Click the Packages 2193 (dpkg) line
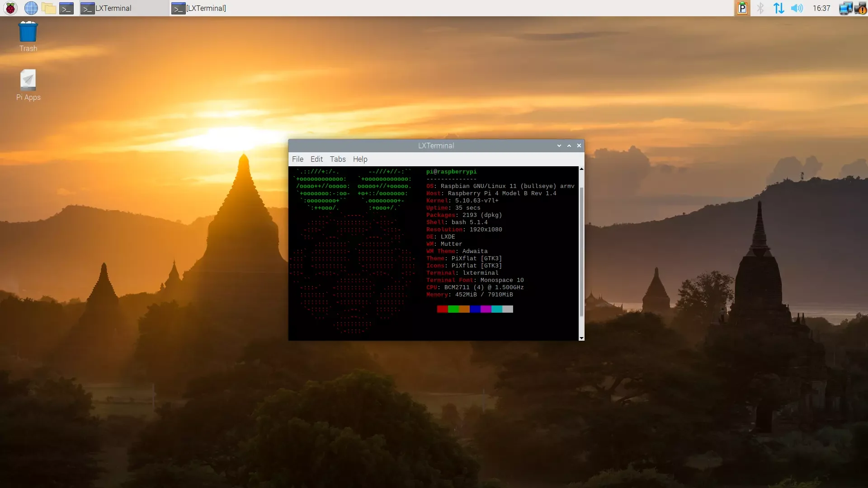Screen dimensions: 868x488 [x=464, y=215]
